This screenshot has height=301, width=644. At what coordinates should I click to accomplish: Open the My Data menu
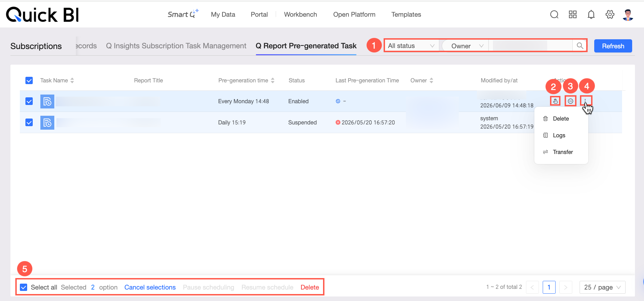[223, 15]
